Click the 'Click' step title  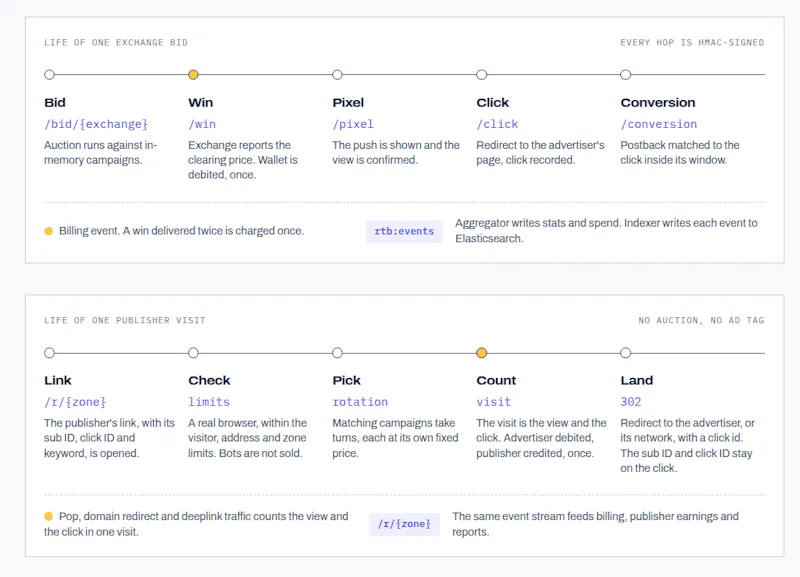(492, 103)
